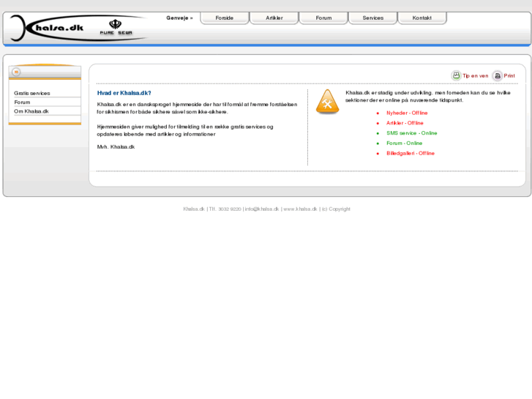Select Nyheder - Offline status entry
Image resolution: width=532 pixels, height=399 pixels.
click(x=407, y=113)
